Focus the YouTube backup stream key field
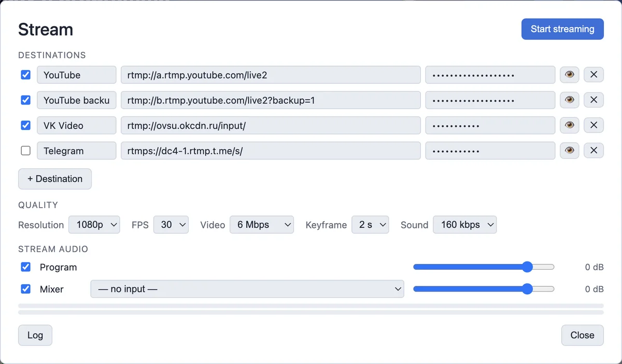Viewport: 622px width, 364px height. click(490, 100)
